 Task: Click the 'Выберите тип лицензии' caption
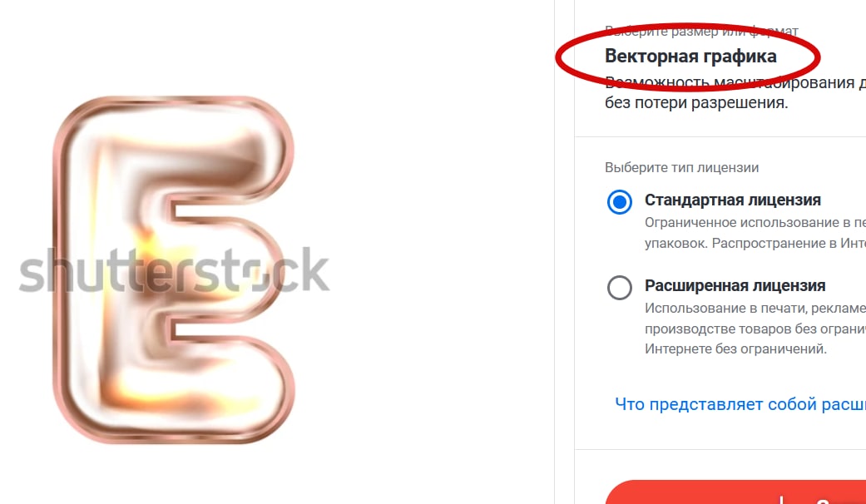coord(681,167)
